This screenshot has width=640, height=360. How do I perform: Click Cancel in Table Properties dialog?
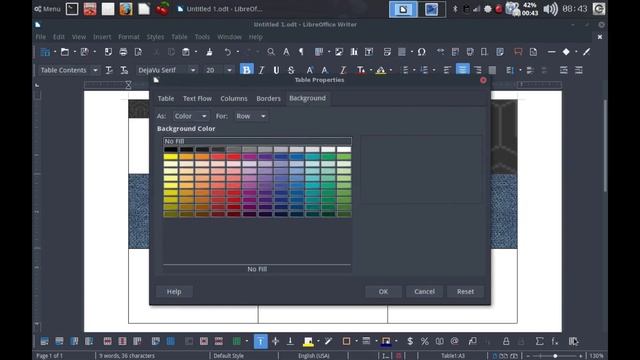pos(424,291)
